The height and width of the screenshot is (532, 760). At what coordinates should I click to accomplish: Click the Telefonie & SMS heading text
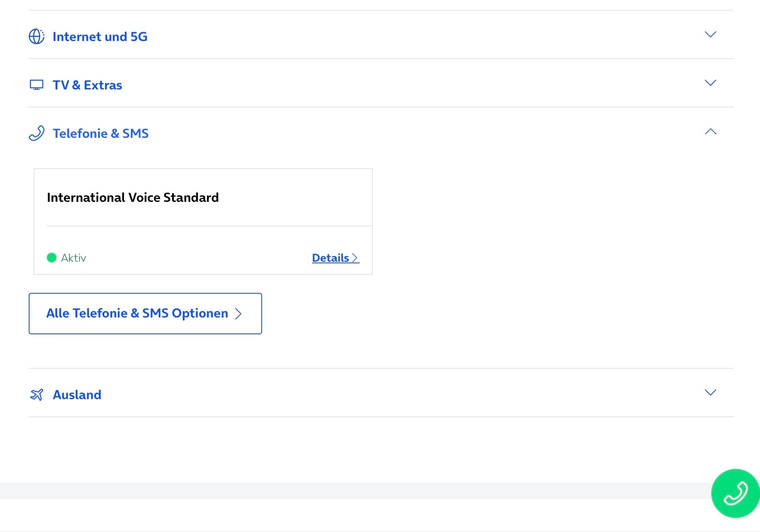click(x=100, y=133)
